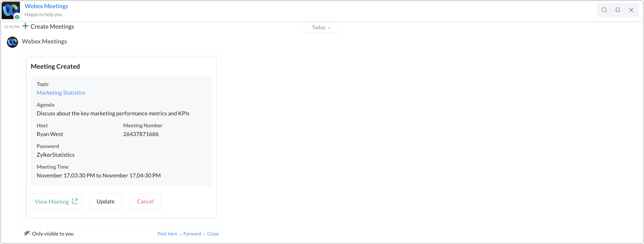Click the Webex Meetings bot avatar in header

click(11, 10)
